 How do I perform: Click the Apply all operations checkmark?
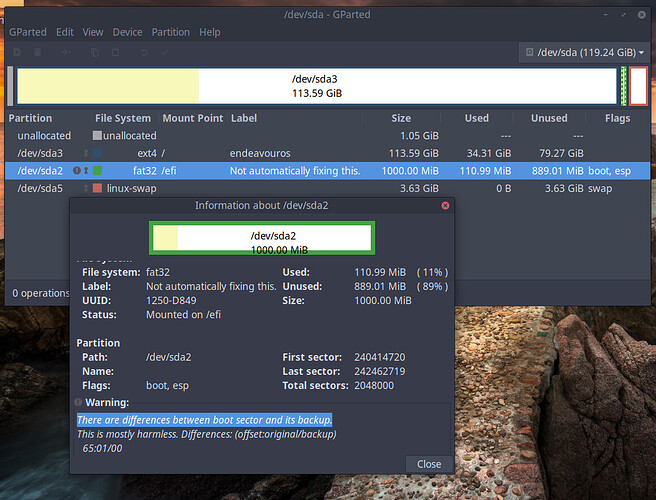(x=164, y=52)
